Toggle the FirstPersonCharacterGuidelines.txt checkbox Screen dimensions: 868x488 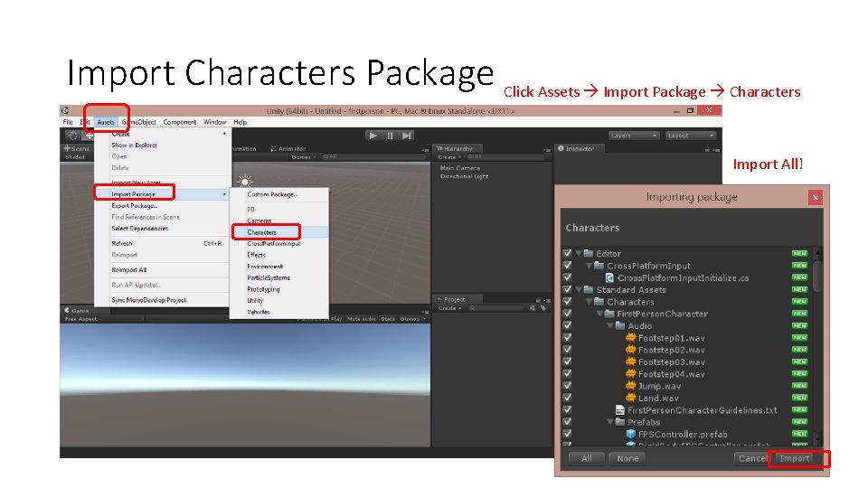pos(568,410)
